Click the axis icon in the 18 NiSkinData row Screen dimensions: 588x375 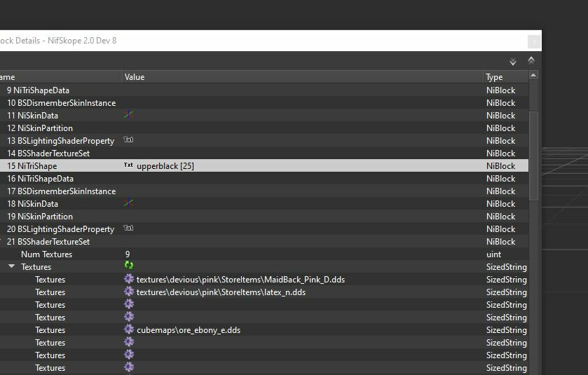[129, 203]
